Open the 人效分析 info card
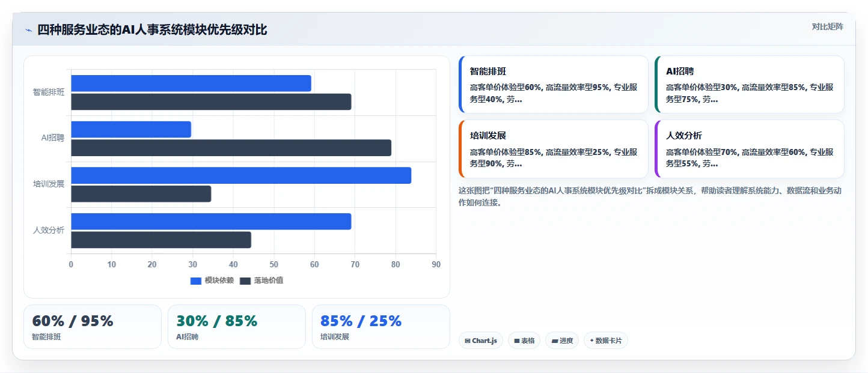This screenshot has width=868, height=373. tap(750, 149)
